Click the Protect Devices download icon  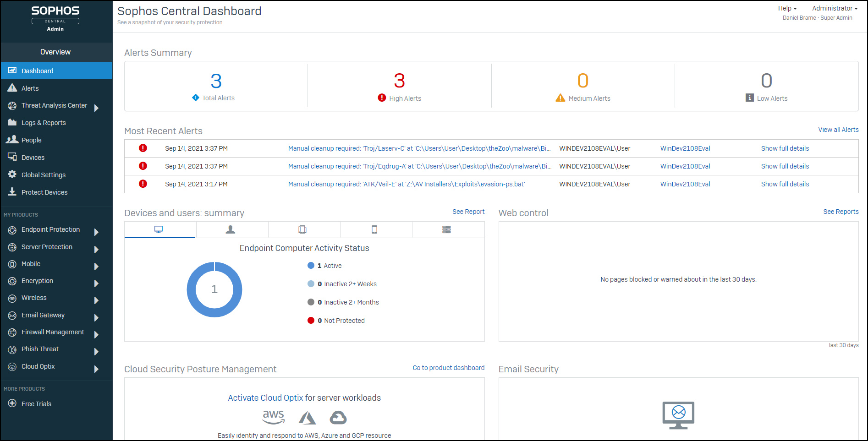click(x=12, y=192)
